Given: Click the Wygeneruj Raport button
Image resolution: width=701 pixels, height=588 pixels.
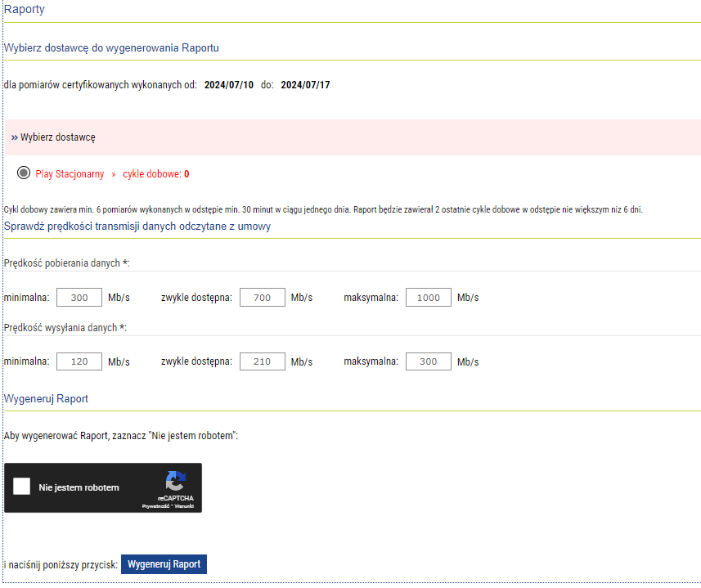Looking at the screenshot, I should coord(164,564).
